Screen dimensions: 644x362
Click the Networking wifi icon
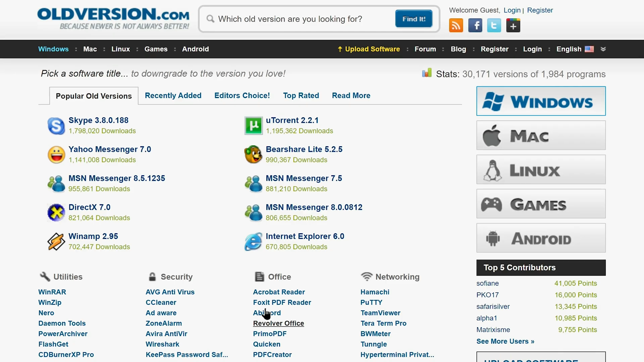pos(367,277)
